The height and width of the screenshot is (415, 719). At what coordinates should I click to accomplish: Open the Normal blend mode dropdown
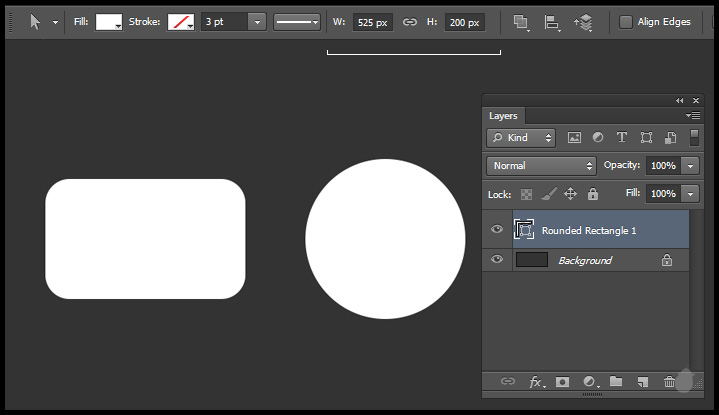click(541, 165)
